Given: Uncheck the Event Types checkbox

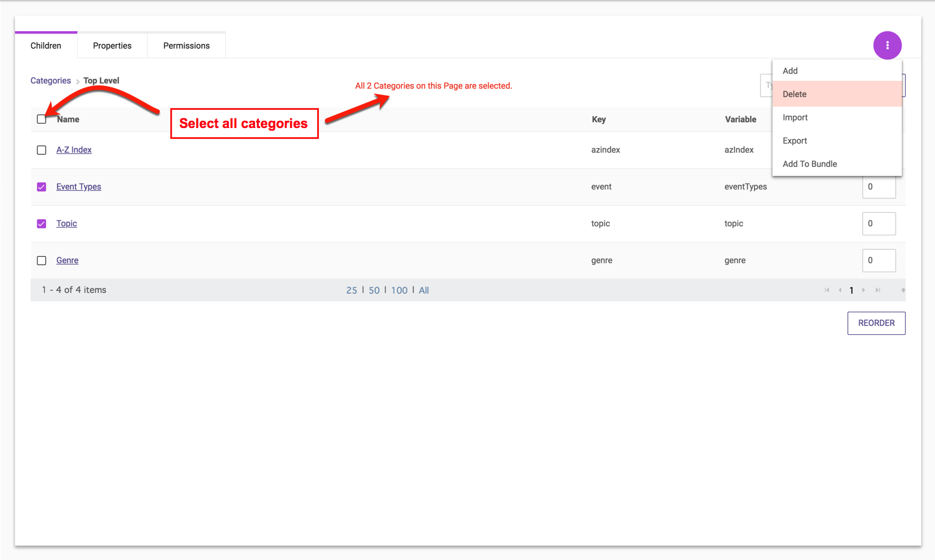Looking at the screenshot, I should click(41, 187).
